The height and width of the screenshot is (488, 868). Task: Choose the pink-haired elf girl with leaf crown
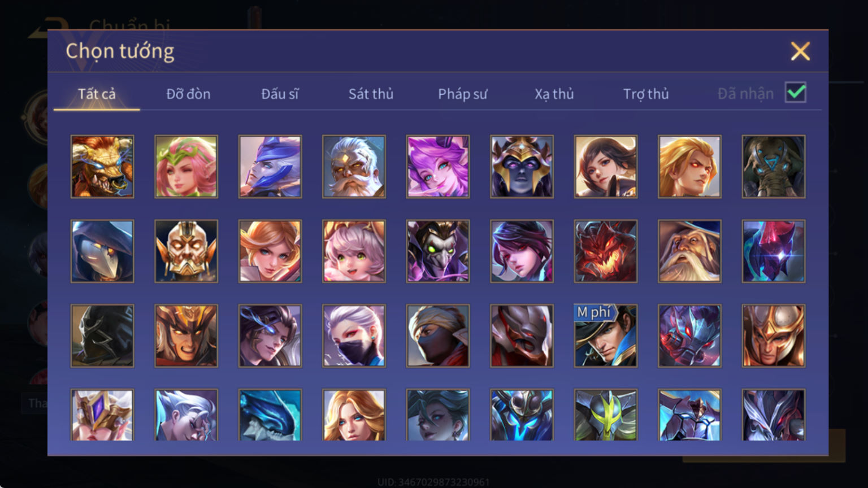pyautogui.click(x=186, y=167)
